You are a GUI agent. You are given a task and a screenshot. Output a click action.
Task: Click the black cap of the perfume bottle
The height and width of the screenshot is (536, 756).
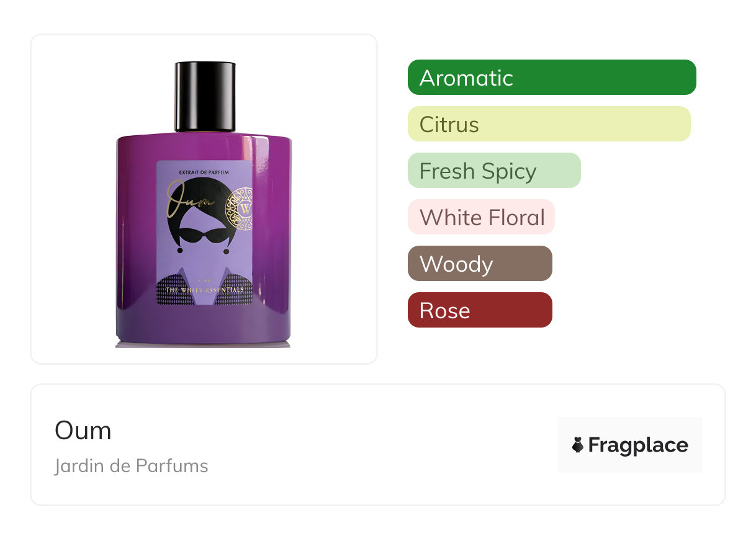(205, 97)
